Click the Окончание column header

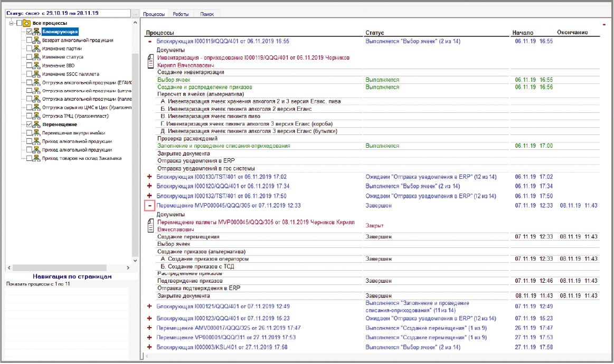tap(572, 33)
